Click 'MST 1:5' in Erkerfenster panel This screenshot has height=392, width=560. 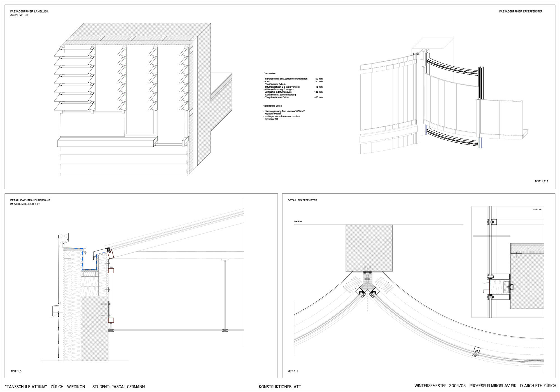pyautogui.click(x=293, y=371)
